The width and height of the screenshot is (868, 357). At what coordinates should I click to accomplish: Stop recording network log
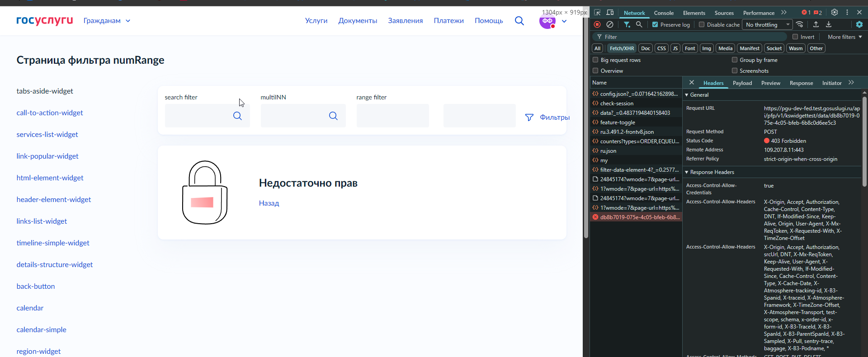[x=597, y=24]
